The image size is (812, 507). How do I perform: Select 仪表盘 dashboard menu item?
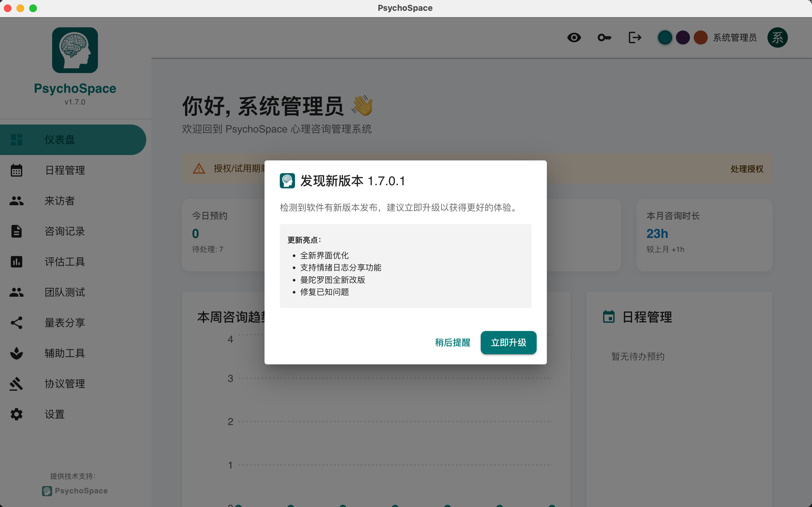coord(60,140)
